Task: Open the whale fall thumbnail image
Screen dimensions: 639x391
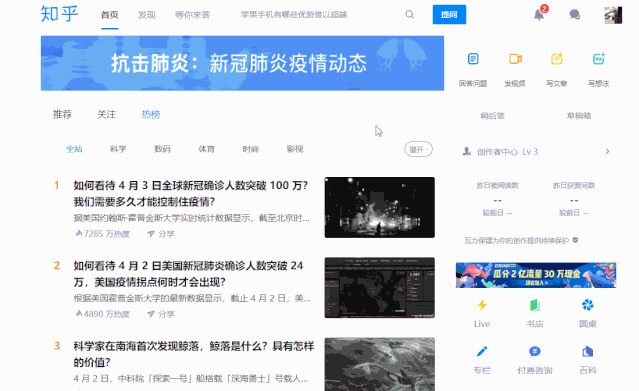Action: (379, 364)
